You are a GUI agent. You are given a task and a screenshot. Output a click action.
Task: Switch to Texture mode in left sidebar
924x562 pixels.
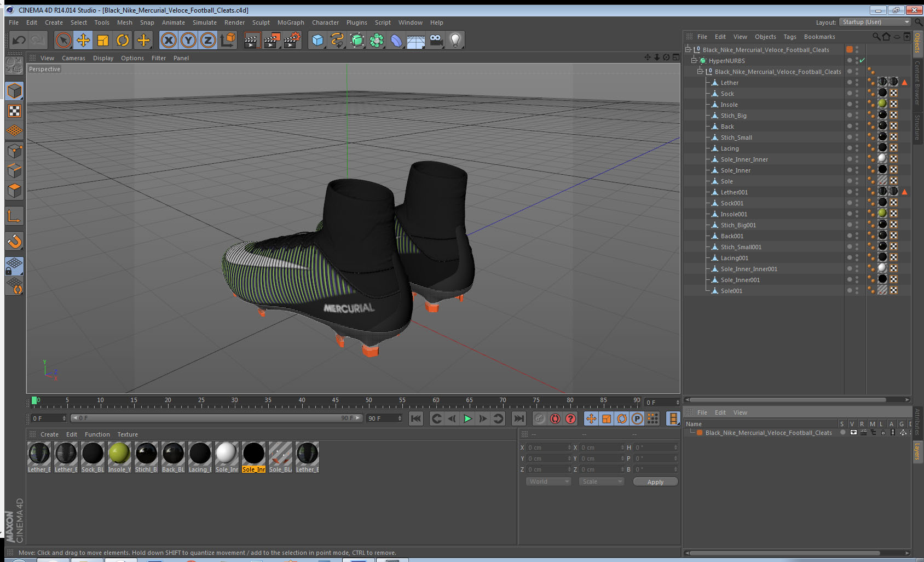(x=14, y=111)
